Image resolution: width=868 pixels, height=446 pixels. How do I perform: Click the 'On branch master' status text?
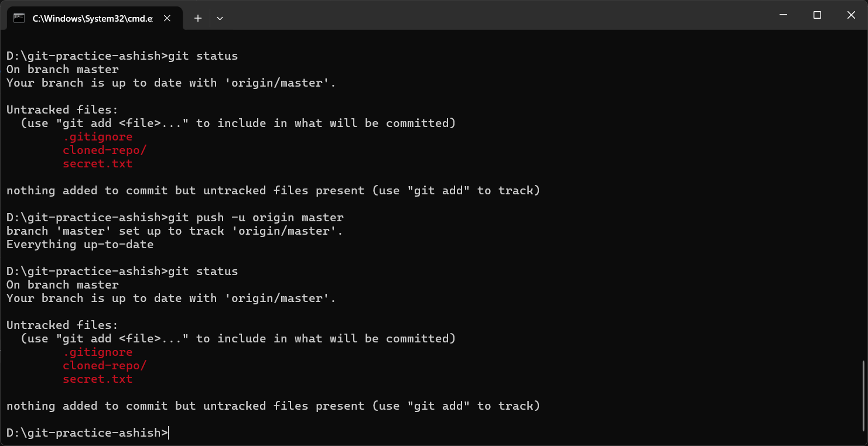pos(62,69)
